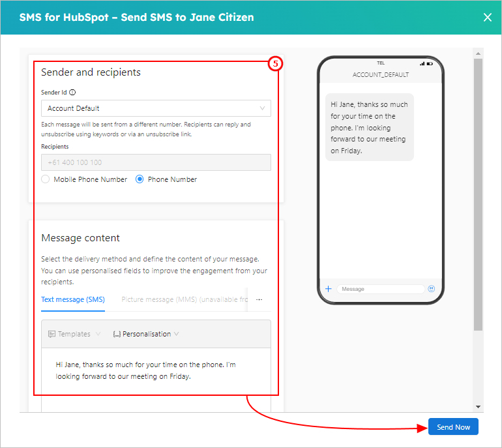Open the Personalisation dropdown
Viewport: 502px width, 448px height.
pos(146,334)
